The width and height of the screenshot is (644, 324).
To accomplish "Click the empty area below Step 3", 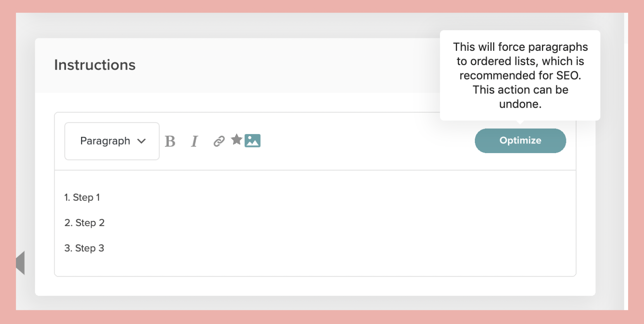I will point(310,265).
